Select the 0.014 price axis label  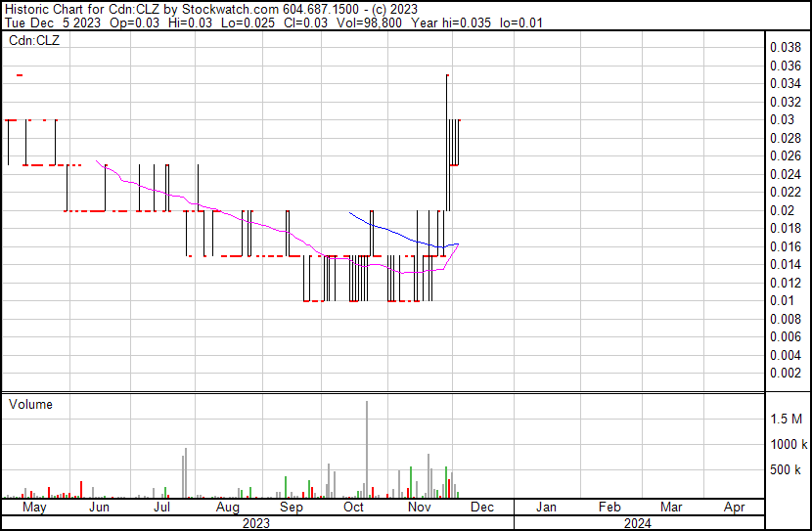tap(785, 264)
